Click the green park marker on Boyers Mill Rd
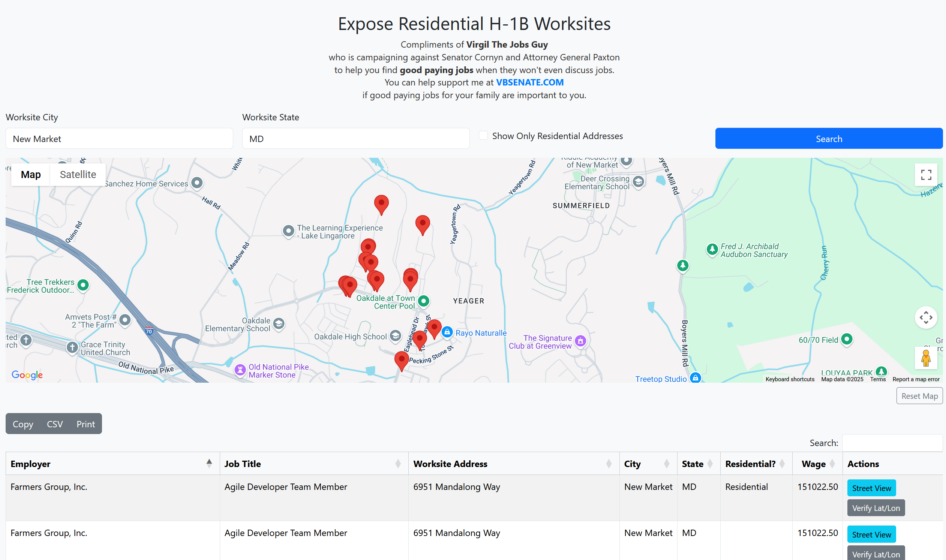The height and width of the screenshot is (560, 946). pos(682,265)
